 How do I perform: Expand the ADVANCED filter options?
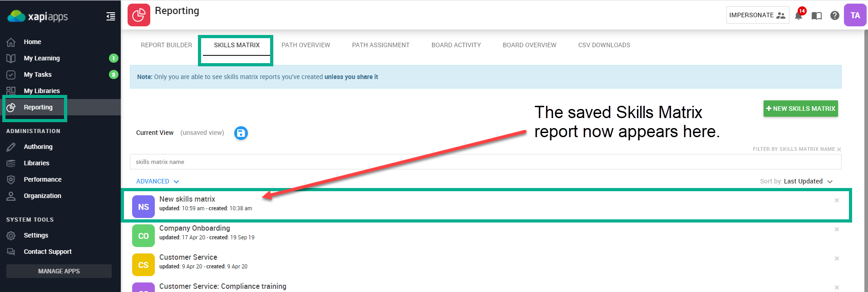coord(158,181)
